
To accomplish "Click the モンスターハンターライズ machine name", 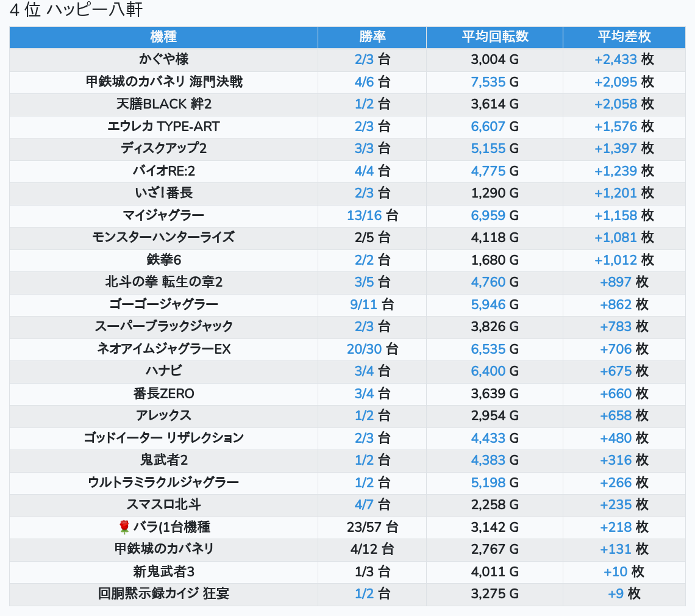I will pyautogui.click(x=163, y=237).
